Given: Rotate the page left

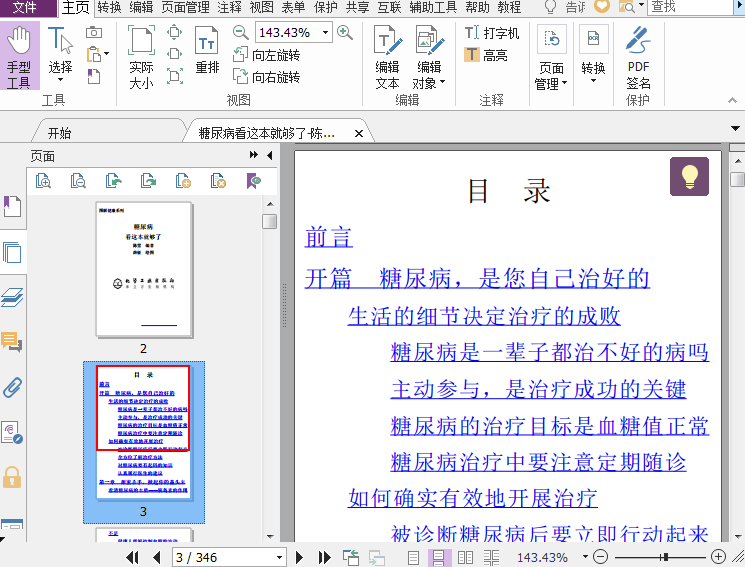Looking at the screenshot, I should (x=267, y=55).
